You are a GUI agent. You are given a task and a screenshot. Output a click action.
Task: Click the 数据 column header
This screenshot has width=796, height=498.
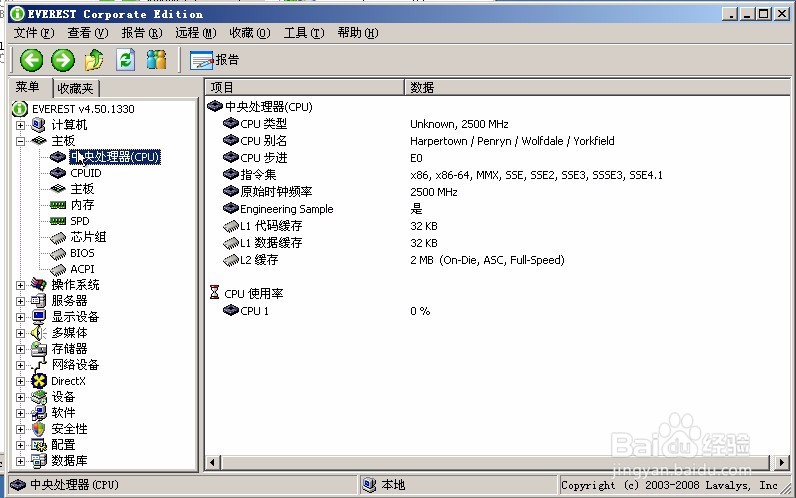(x=597, y=87)
